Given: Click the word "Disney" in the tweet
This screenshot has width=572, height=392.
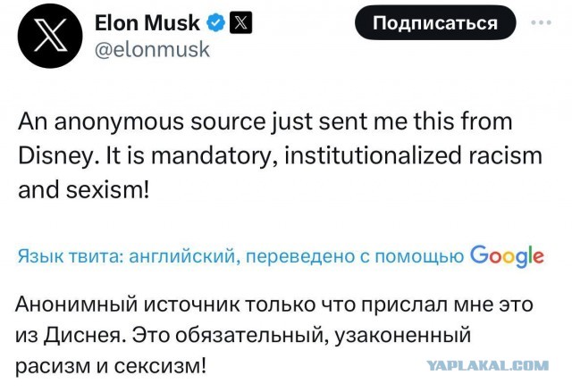Looking at the screenshot, I should 53,156.
